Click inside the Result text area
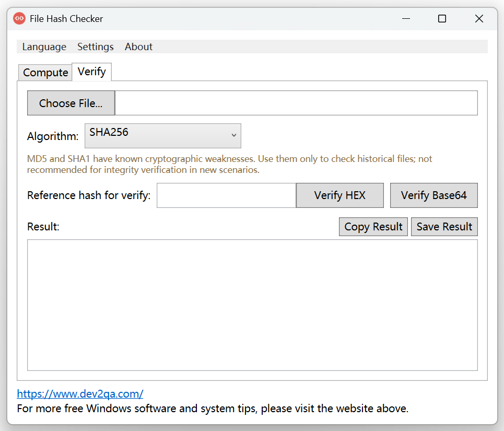504x431 pixels. (252, 305)
